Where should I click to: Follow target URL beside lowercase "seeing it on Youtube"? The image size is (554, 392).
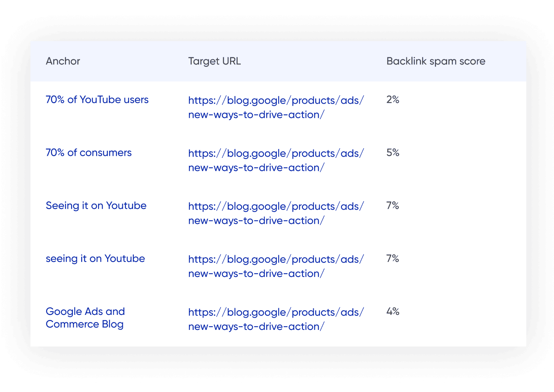click(276, 266)
